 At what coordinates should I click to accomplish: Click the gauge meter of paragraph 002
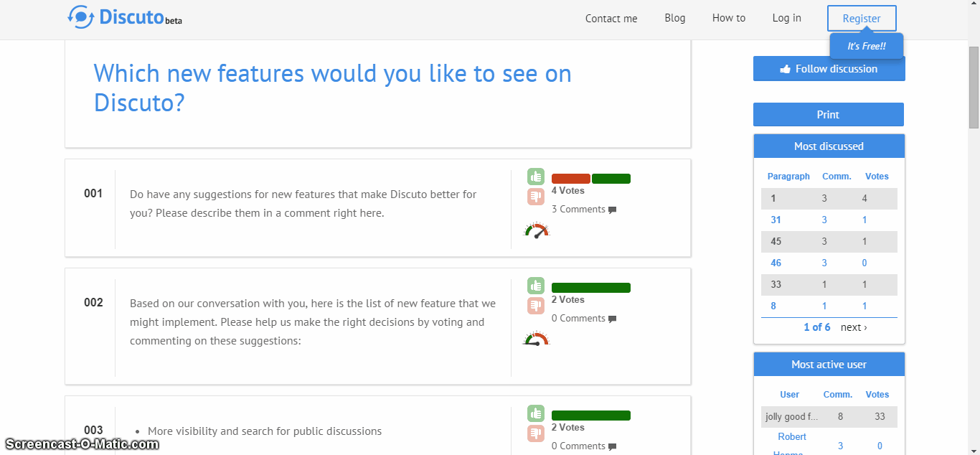(x=536, y=339)
